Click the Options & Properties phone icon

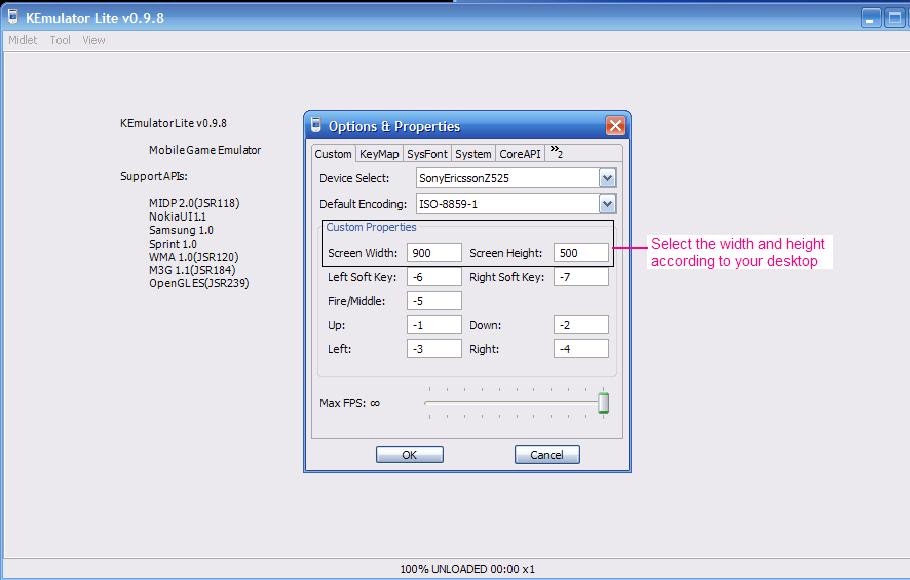[x=316, y=124]
